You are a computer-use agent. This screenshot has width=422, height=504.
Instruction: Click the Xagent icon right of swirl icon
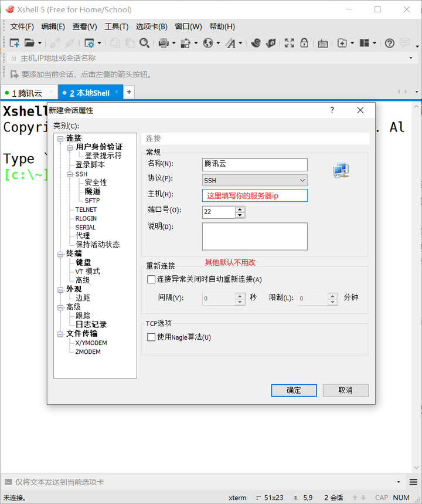[271, 43]
